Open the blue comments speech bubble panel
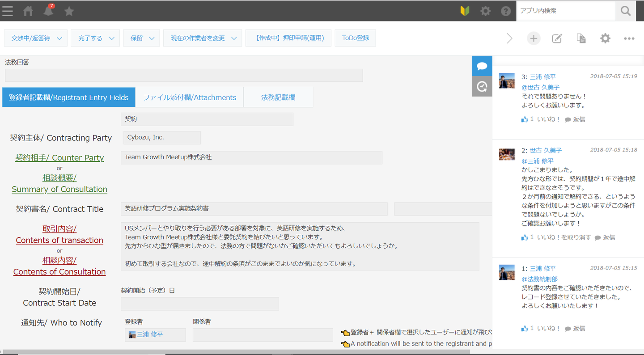The height and width of the screenshot is (355, 644). coord(482,66)
